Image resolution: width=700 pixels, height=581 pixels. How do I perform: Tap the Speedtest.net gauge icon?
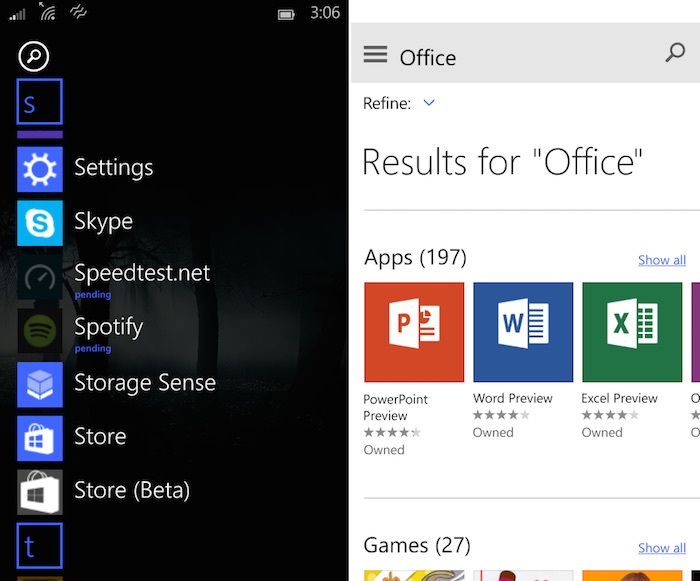click(x=40, y=276)
